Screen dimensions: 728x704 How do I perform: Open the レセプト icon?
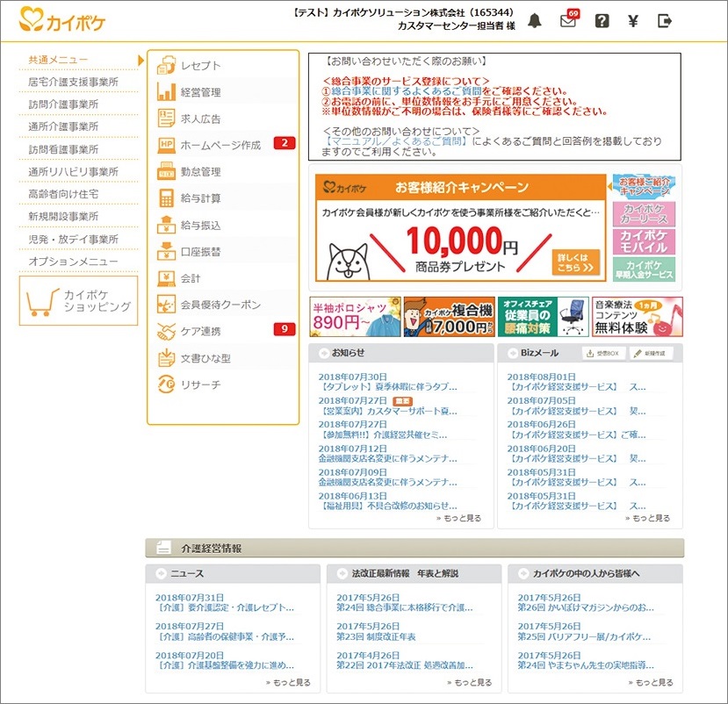pos(166,65)
